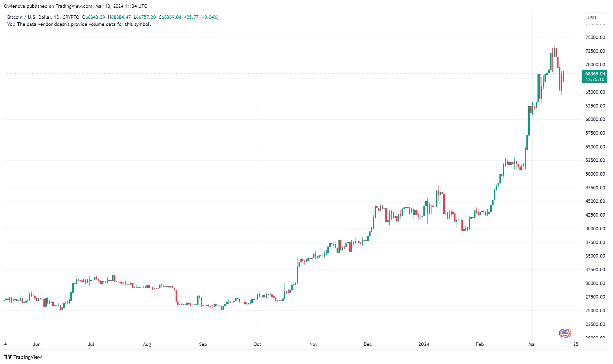Click the price change +25.77 (+0.04%)

(201, 17)
